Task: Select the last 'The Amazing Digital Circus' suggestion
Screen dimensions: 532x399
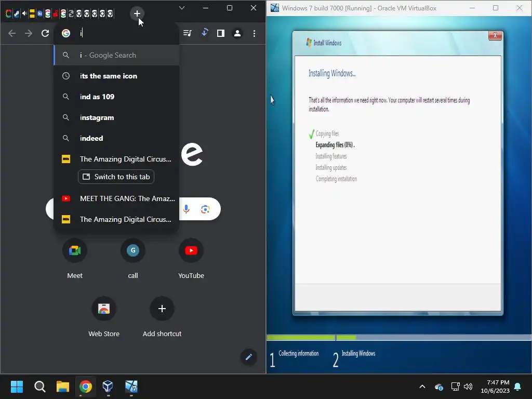Action: (116, 219)
